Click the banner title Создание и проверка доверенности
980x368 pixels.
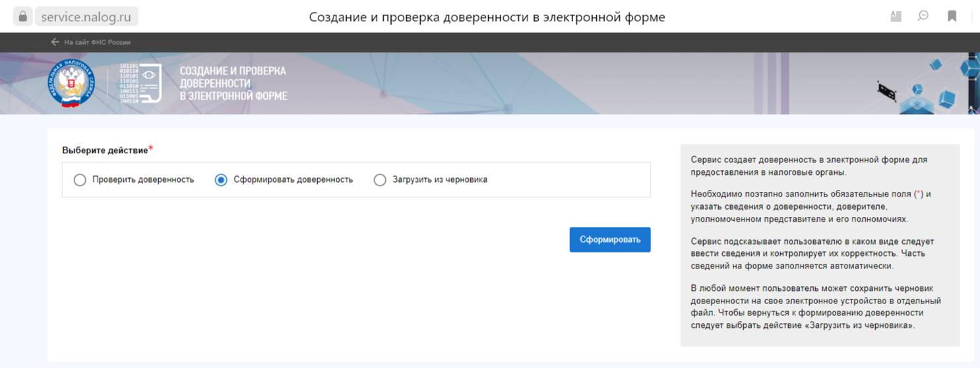point(233,83)
